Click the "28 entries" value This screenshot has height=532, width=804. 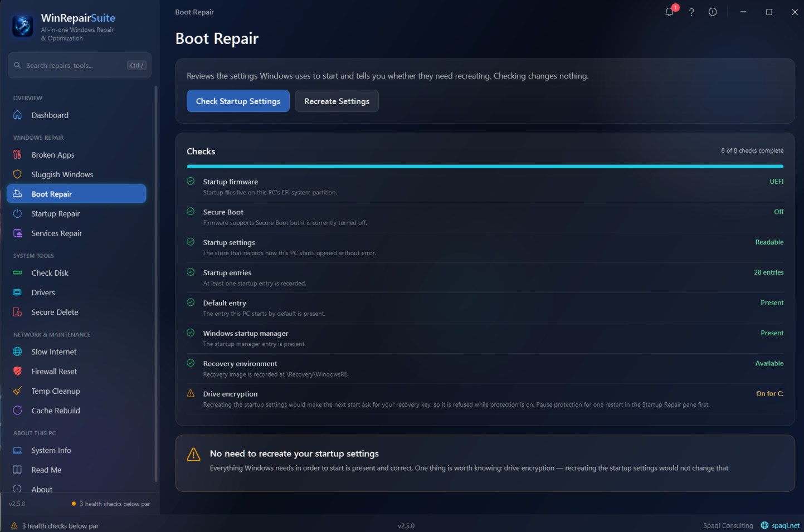pos(768,272)
